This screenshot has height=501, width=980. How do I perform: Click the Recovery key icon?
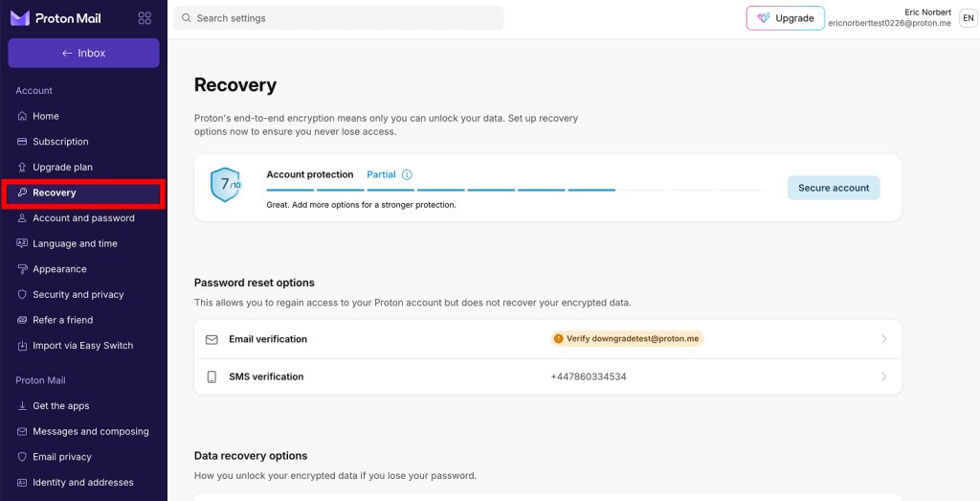pyautogui.click(x=22, y=193)
